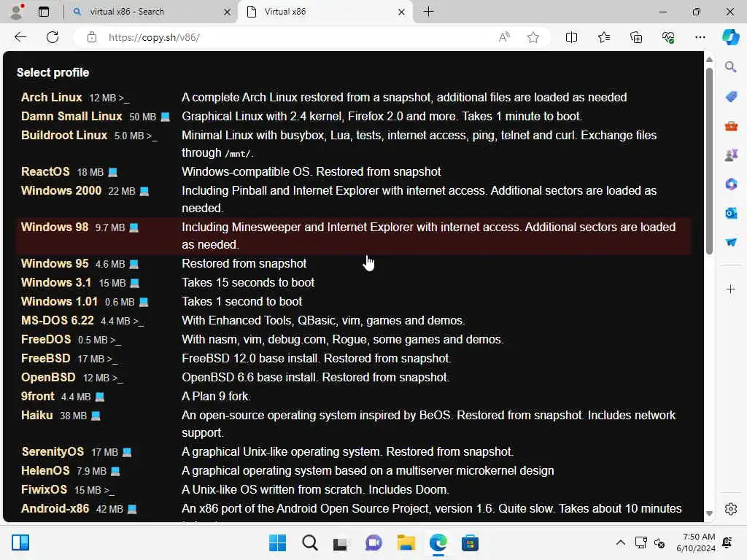Open sidebar Microsoft 365 icon

click(731, 184)
